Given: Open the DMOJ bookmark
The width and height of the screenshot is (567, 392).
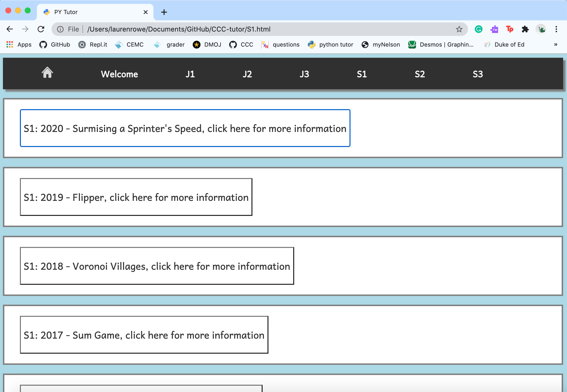Looking at the screenshot, I should [x=207, y=44].
